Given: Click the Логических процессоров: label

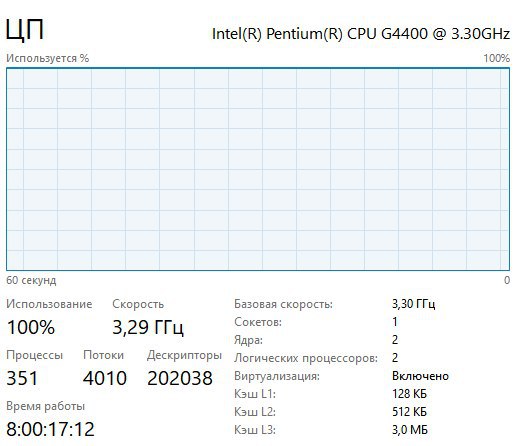Looking at the screenshot, I should click(306, 358).
